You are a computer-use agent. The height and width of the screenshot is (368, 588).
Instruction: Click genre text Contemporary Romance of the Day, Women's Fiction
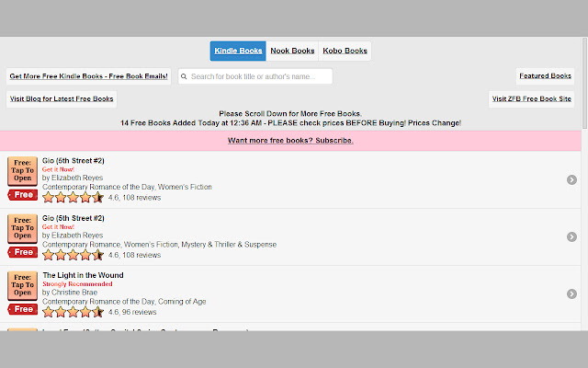(x=127, y=187)
